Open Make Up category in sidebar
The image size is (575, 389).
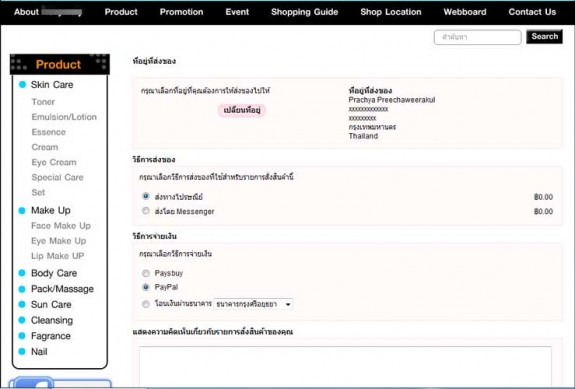pyautogui.click(x=51, y=210)
